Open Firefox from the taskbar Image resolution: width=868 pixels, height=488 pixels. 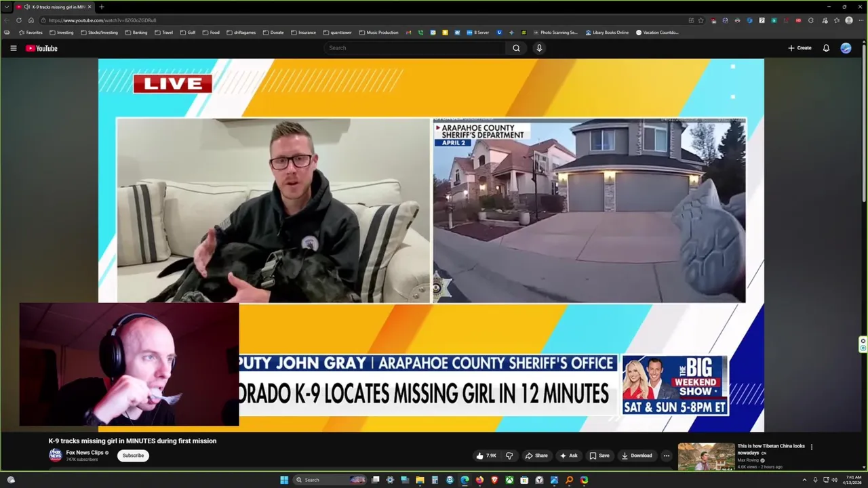point(479,480)
